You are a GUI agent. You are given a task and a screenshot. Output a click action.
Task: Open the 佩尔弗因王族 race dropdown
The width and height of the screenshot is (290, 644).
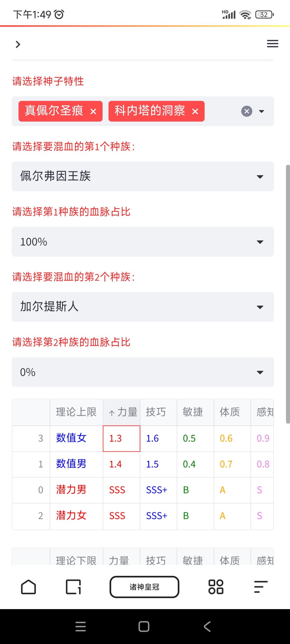[x=143, y=176]
